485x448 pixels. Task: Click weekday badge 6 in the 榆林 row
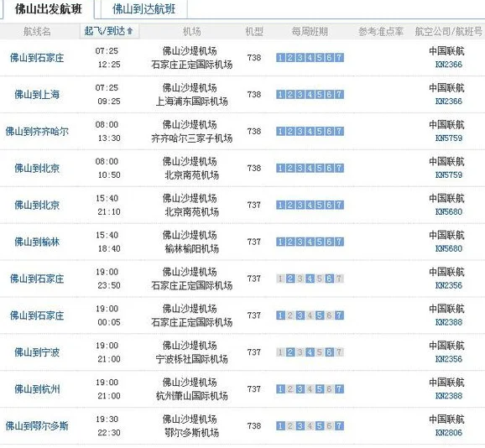(x=329, y=242)
